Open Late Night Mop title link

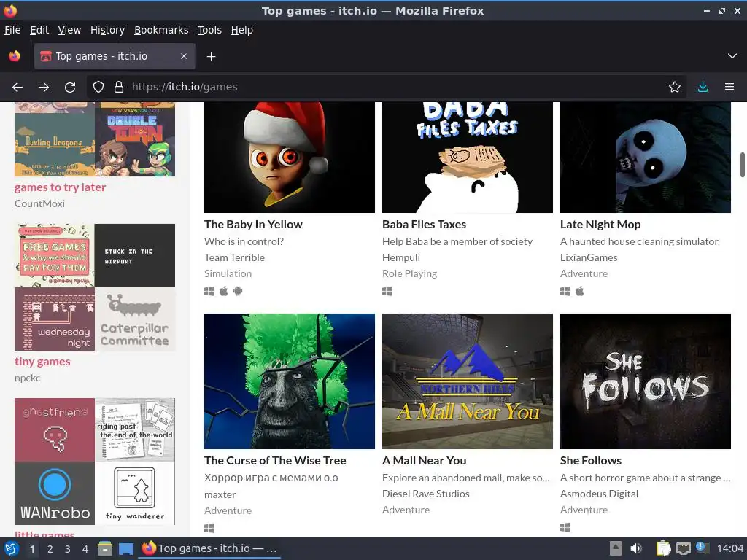[x=600, y=225]
